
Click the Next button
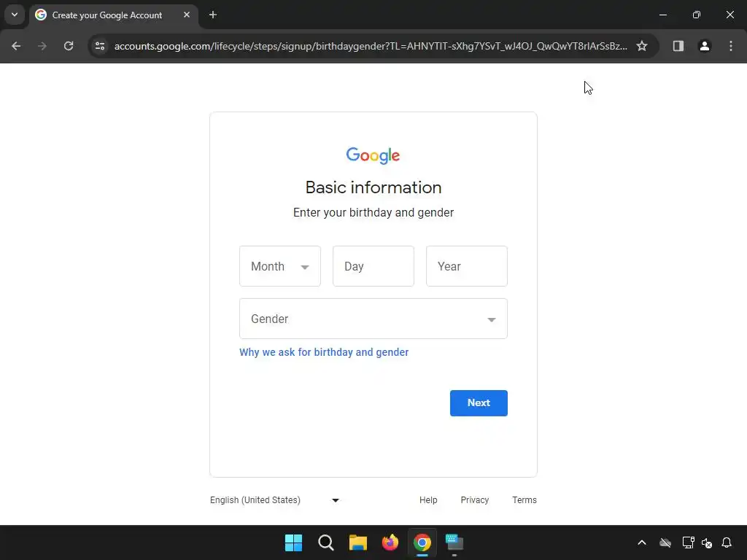coord(479,402)
